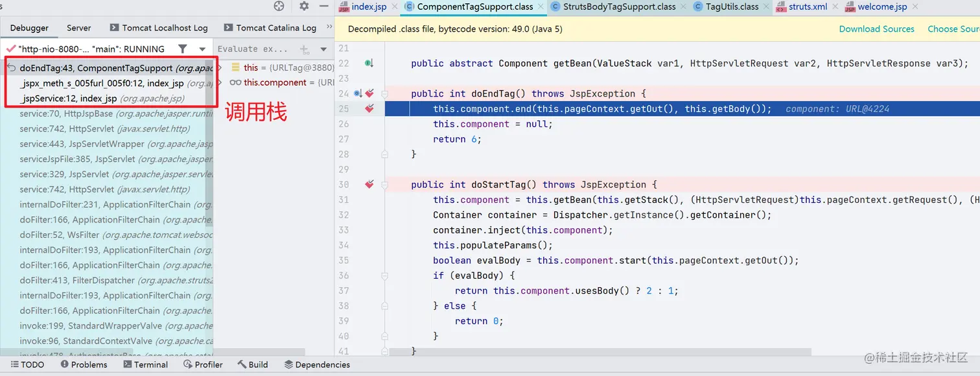This screenshot has height=376, width=980.
Task: Select frame doEndTag:43, ComponentTagSupport
Action: pos(106,68)
